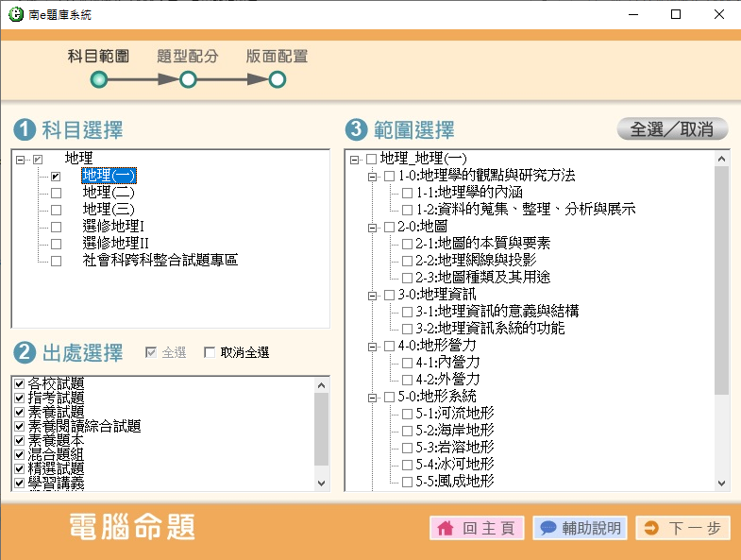Click the 題型配分 step circle

(x=188, y=80)
